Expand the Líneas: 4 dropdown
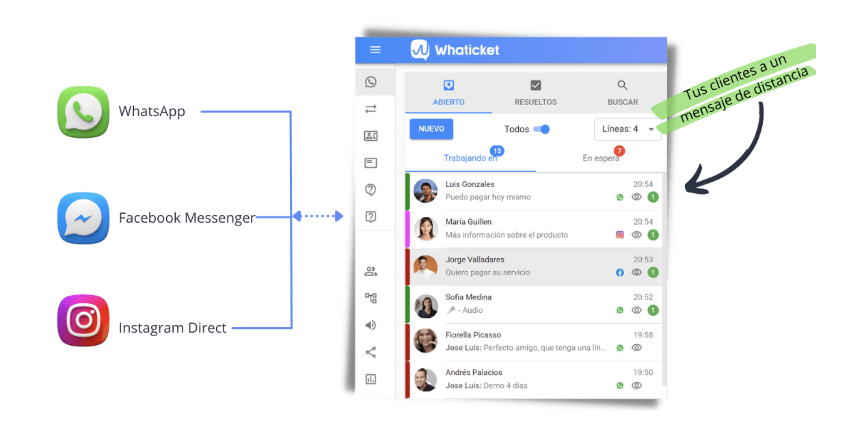The image size is (868, 428). click(627, 129)
